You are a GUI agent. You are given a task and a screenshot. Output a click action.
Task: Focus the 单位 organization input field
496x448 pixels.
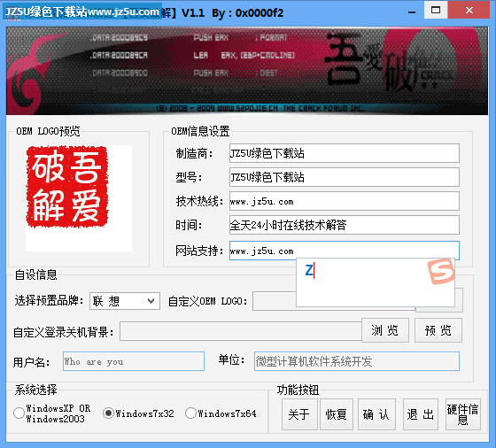[x=356, y=361]
